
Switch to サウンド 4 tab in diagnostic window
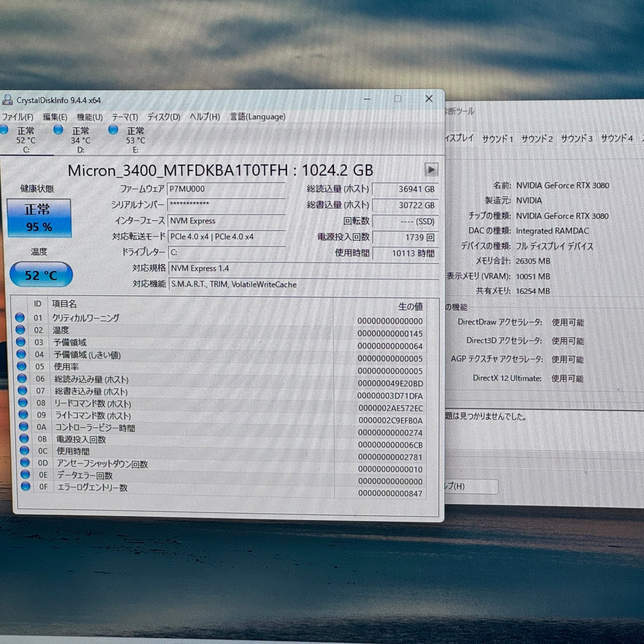click(x=617, y=138)
